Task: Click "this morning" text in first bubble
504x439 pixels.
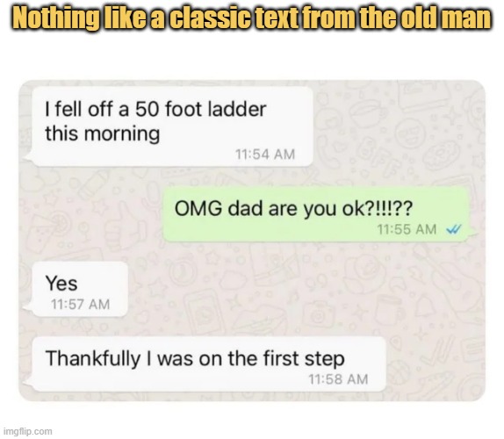Action: pos(103,133)
